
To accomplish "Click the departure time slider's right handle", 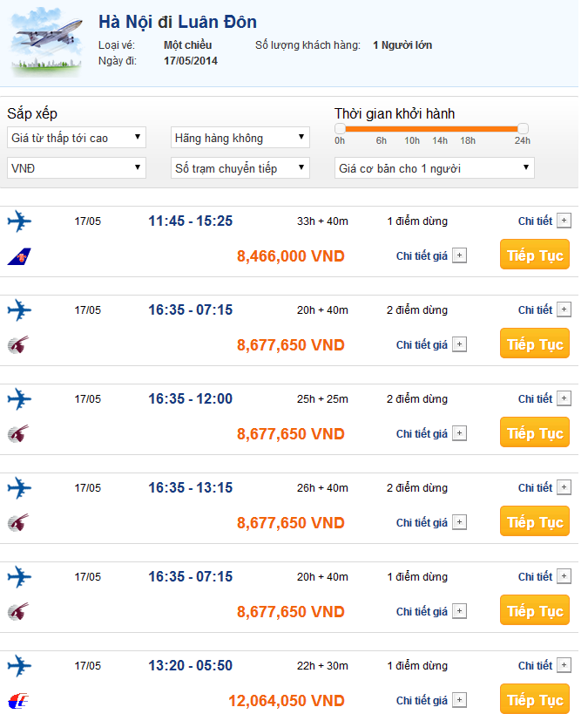I will (523, 128).
